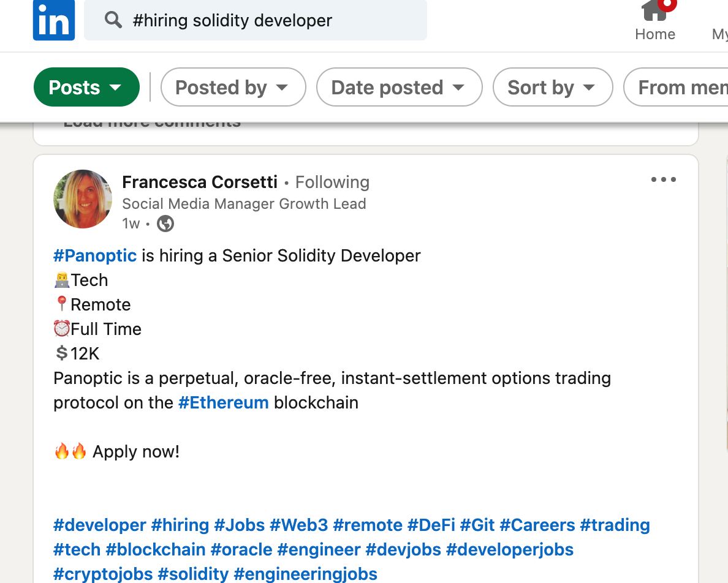Click the Following label next to author
This screenshot has width=728, height=583.
(332, 182)
